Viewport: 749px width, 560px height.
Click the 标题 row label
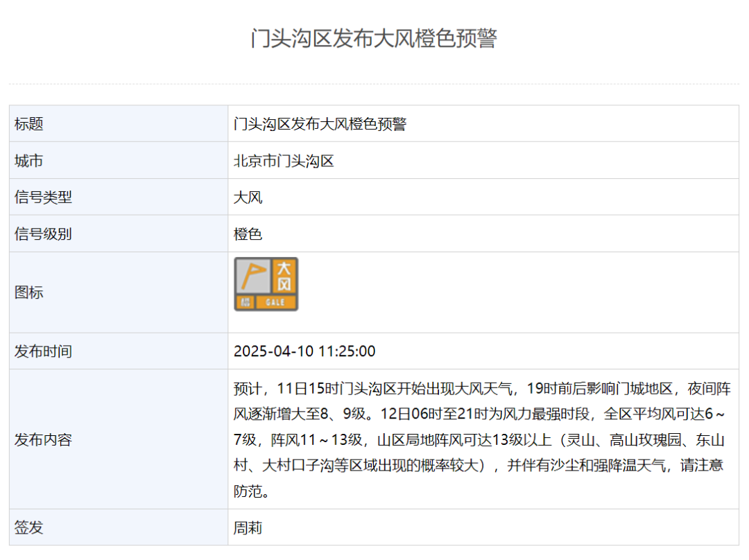(29, 124)
